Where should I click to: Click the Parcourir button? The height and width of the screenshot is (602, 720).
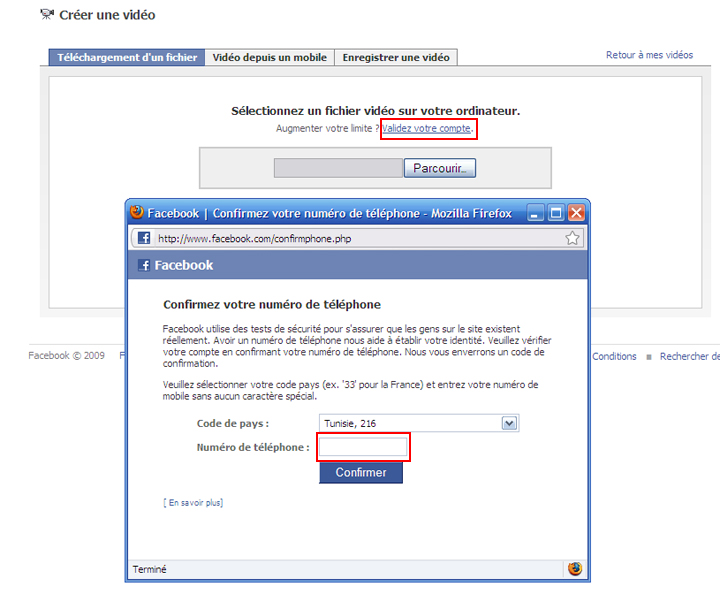[x=439, y=168]
